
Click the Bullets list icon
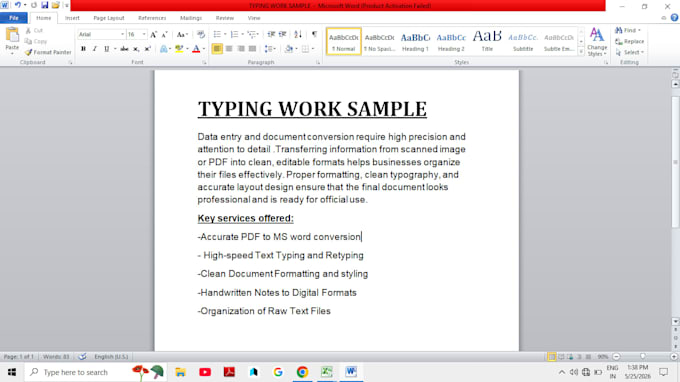click(x=217, y=35)
